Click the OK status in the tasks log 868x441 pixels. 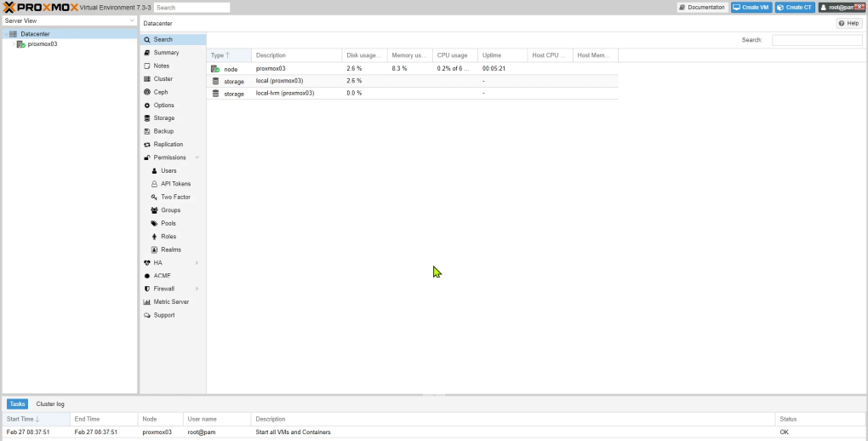[784, 432]
